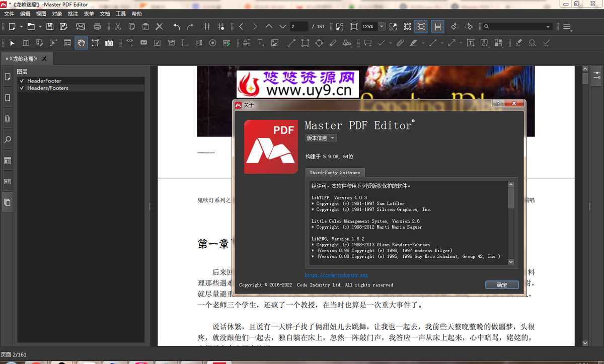Image resolution: width=604 pixels, height=364 pixels.
Task: Open the New Document dropdown arrow
Action: click(x=21, y=27)
